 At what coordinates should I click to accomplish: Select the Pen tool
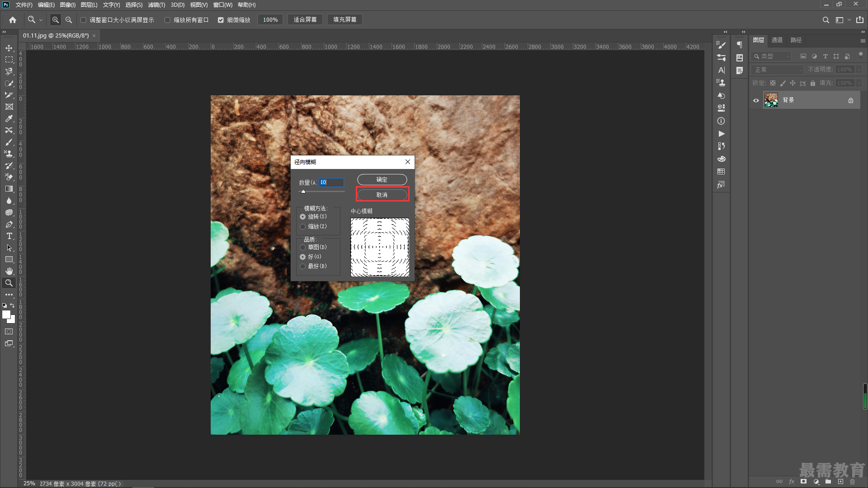coord(9,224)
